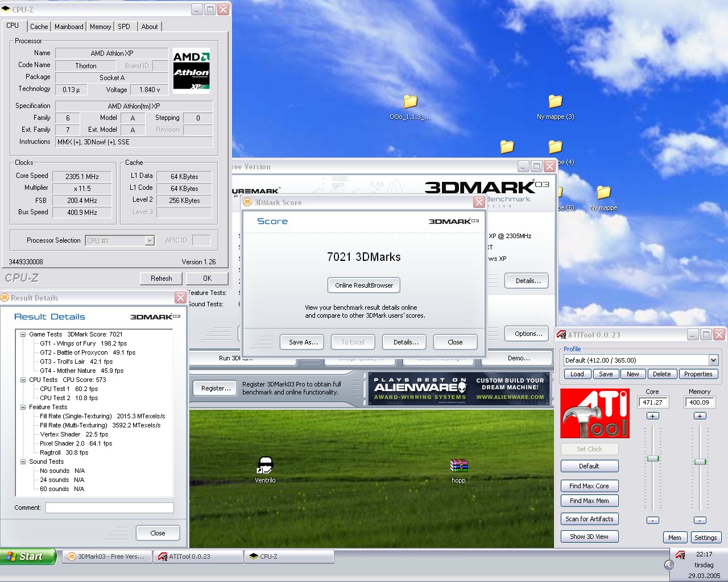
Task: Collapse the Sound Tests tree node
Action: 23,462
